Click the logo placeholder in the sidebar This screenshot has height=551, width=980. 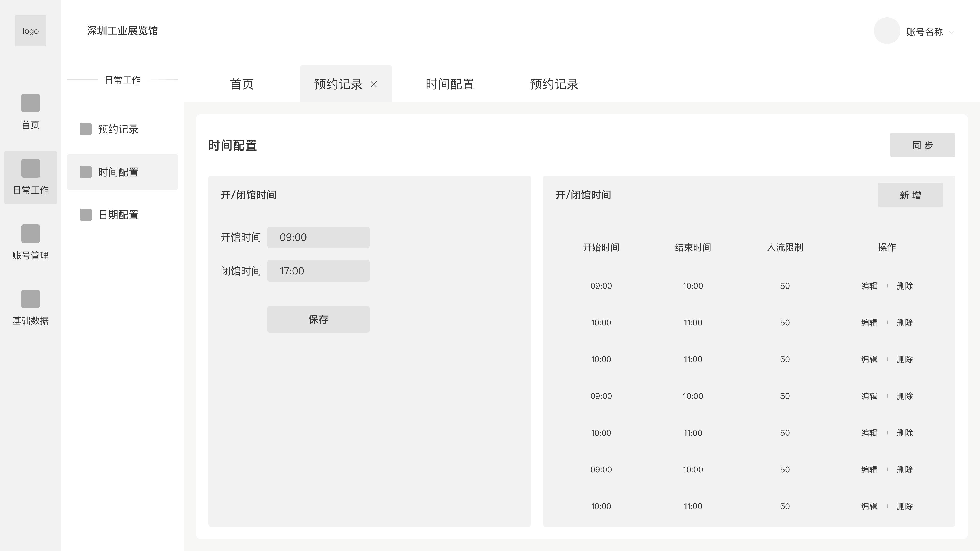point(30,30)
